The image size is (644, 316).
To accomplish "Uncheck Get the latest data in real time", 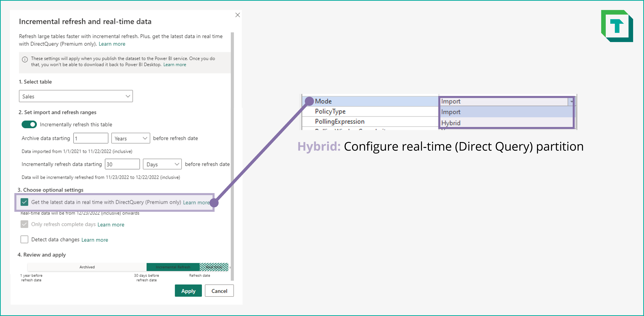I will [x=25, y=202].
